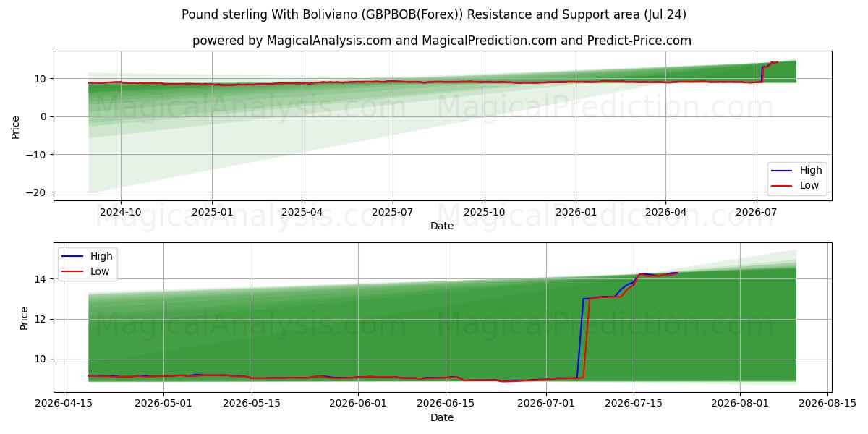Screen dimensions: 868x434
Task: Click 'Low' in the top chart legend
Action: click(x=809, y=185)
